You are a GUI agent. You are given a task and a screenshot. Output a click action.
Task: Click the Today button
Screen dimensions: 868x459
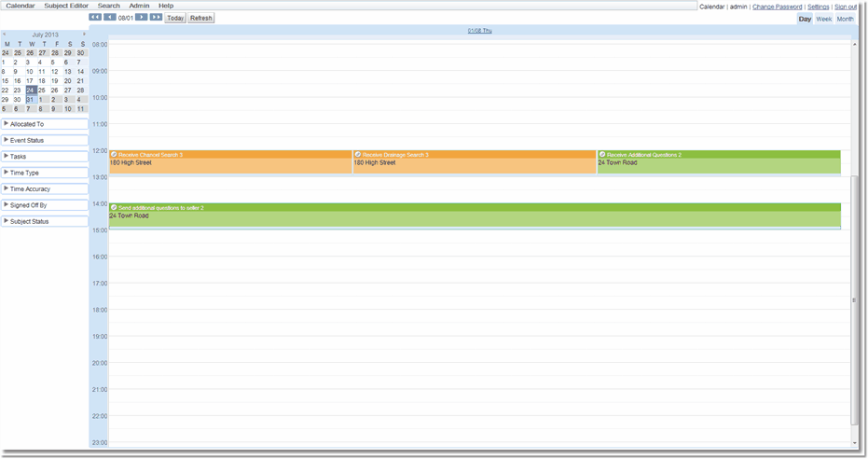pos(175,18)
